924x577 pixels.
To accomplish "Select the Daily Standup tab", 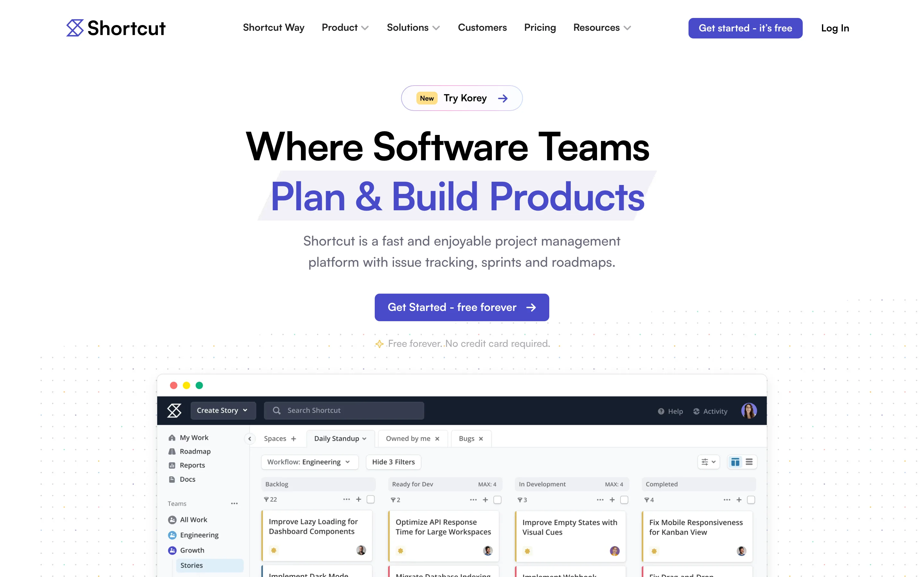I will tap(340, 439).
